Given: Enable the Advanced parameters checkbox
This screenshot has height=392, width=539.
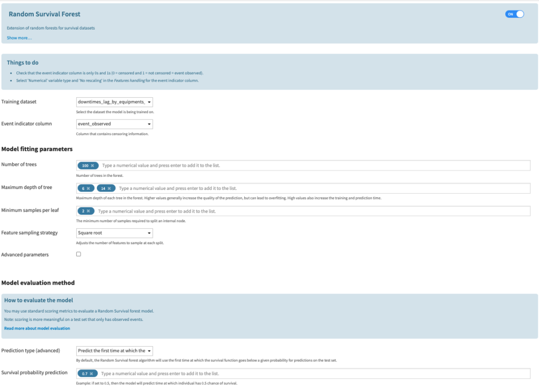Looking at the screenshot, I should tap(78, 254).
